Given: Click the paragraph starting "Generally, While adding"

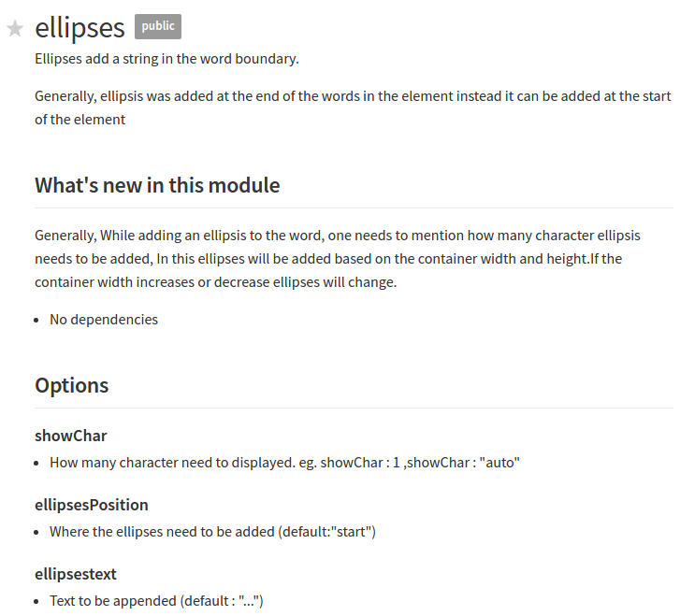Looking at the screenshot, I should (338, 258).
